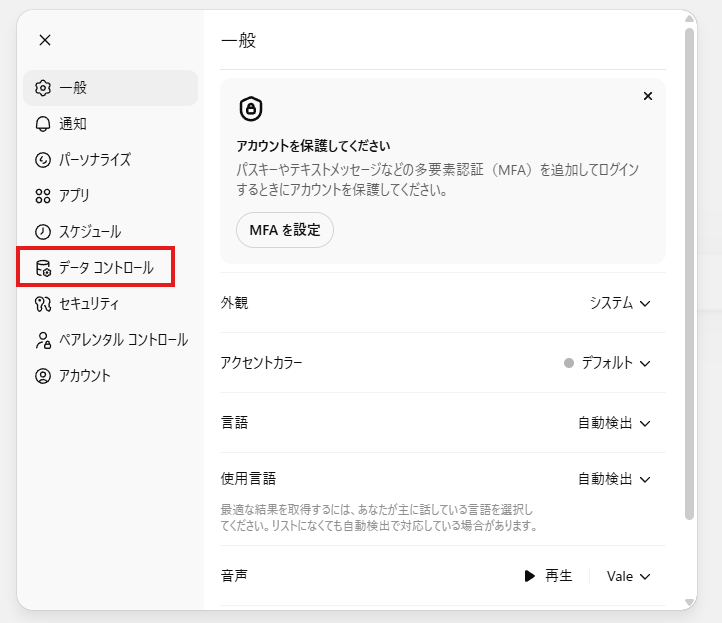Open セキュリティ settings tab label
722x623 pixels.
coord(89,304)
